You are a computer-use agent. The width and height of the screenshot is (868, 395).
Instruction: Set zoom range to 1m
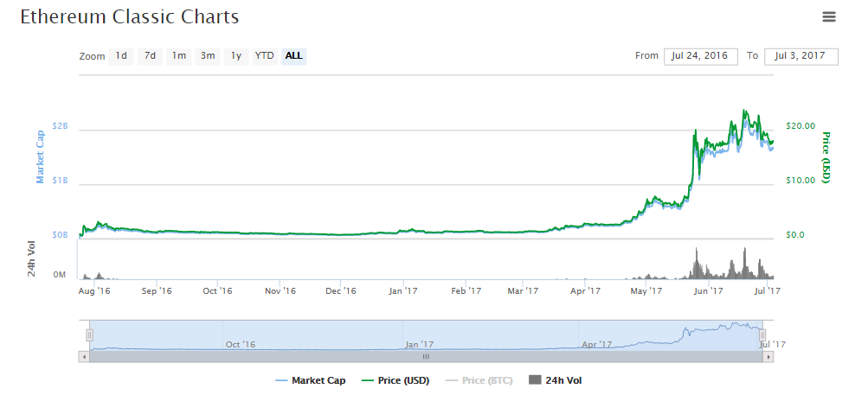pyautogui.click(x=179, y=56)
